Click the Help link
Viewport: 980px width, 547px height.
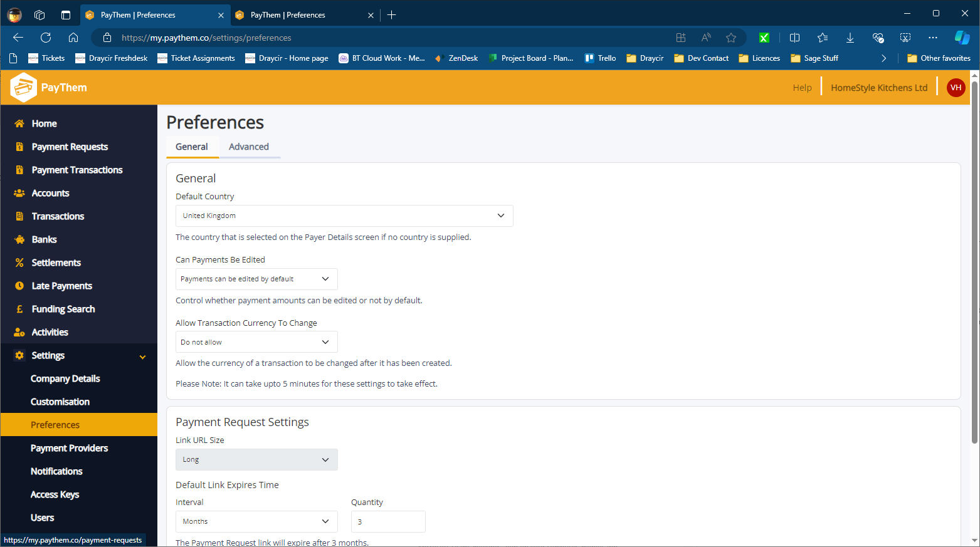[802, 88]
